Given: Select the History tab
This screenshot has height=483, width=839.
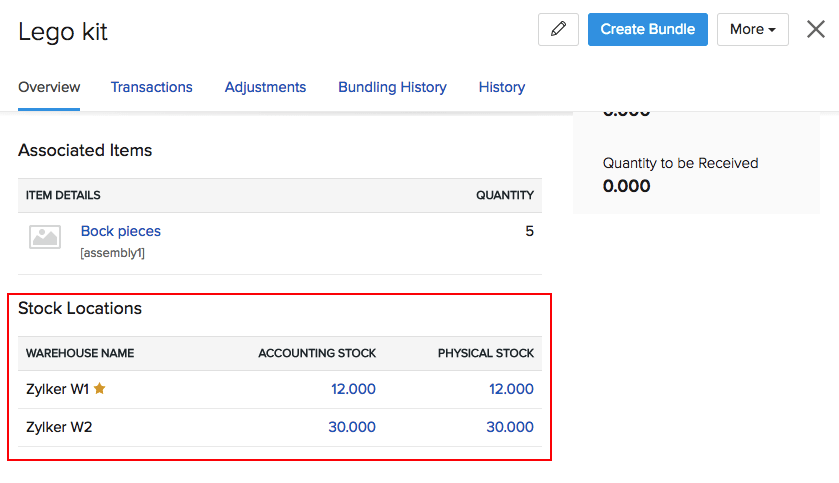Looking at the screenshot, I should 502,87.
